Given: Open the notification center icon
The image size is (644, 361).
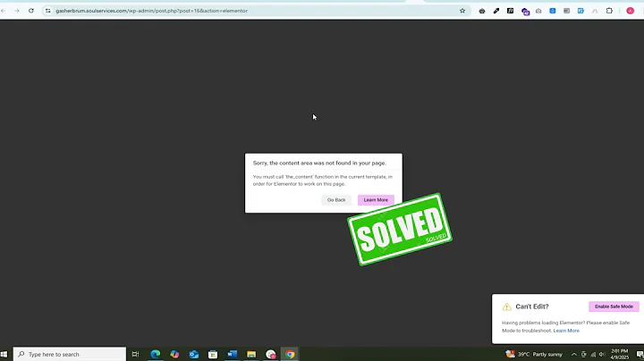Looking at the screenshot, I should point(639,355).
